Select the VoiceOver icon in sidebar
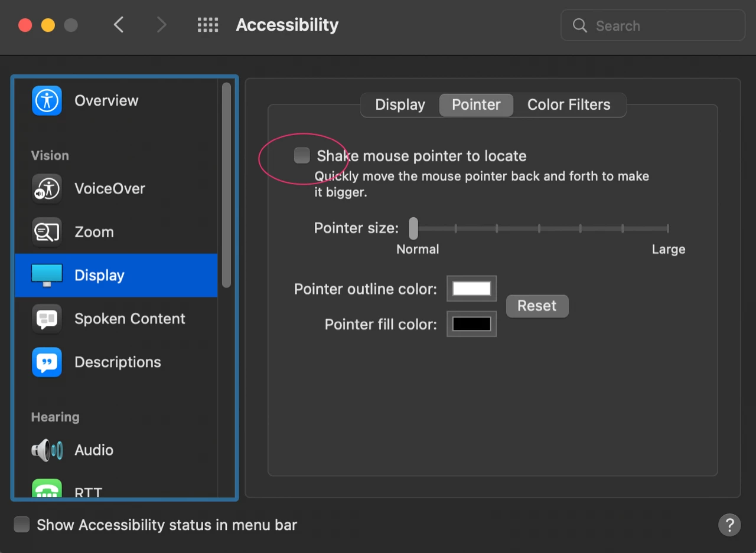The width and height of the screenshot is (756, 553). click(47, 189)
